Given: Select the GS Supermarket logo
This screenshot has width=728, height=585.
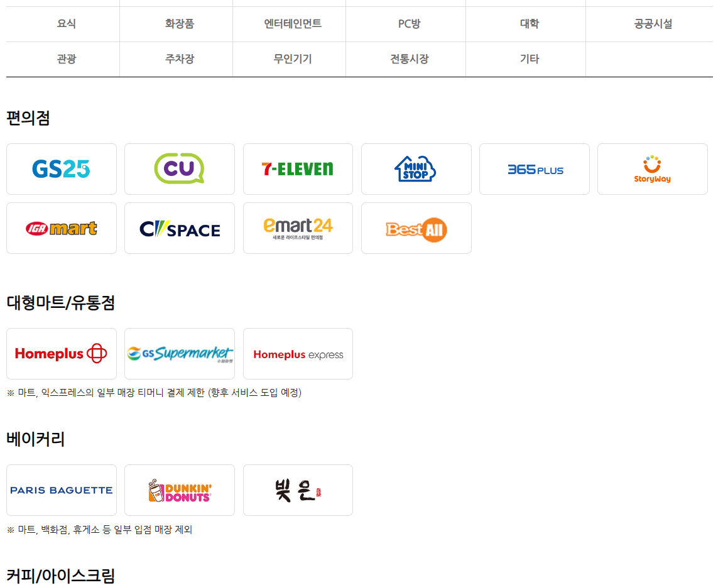Looking at the screenshot, I should tap(180, 354).
